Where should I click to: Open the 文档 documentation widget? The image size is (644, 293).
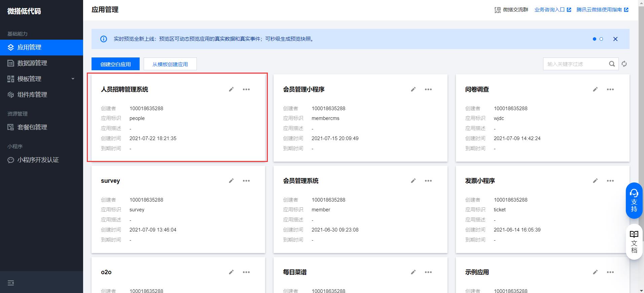tap(634, 242)
